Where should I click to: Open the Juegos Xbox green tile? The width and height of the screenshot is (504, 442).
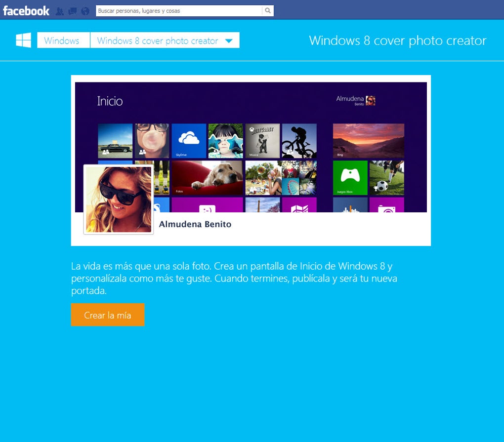[350, 178]
